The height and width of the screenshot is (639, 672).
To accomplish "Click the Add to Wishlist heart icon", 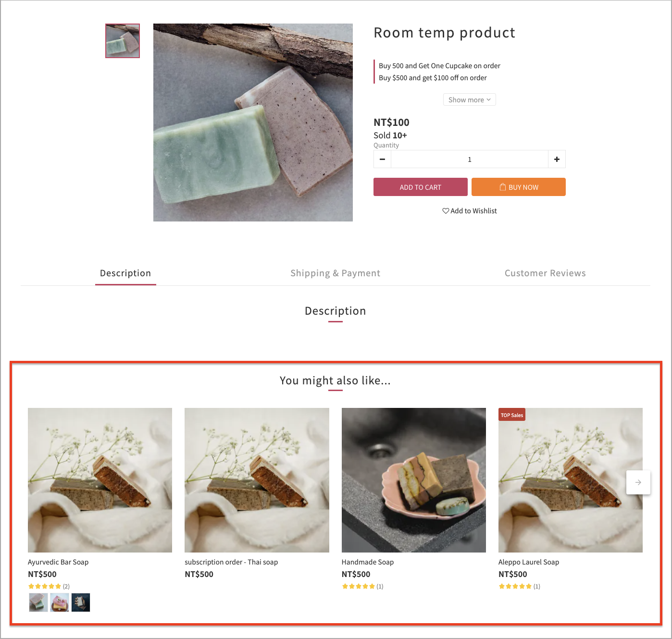I will (x=446, y=211).
